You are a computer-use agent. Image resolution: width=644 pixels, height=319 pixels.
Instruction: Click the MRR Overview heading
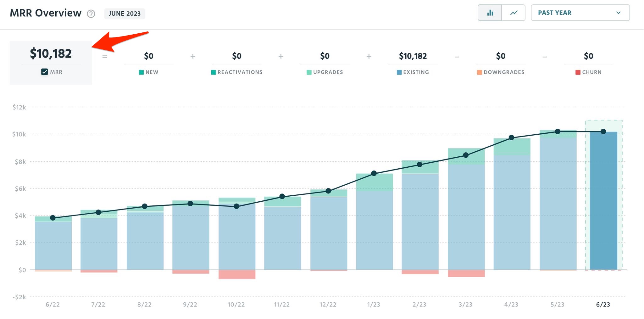click(46, 13)
